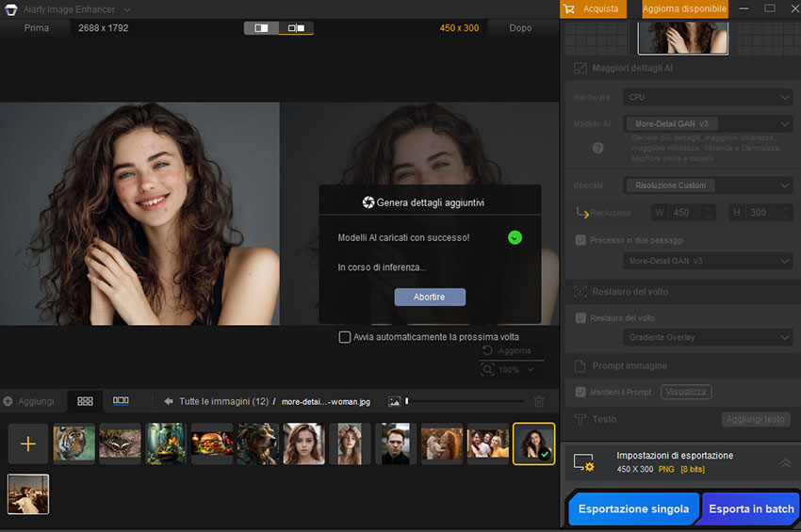Viewport: 801px width, 532px height.
Task: Click the 450 x 300 output size text
Action: pyautogui.click(x=459, y=28)
